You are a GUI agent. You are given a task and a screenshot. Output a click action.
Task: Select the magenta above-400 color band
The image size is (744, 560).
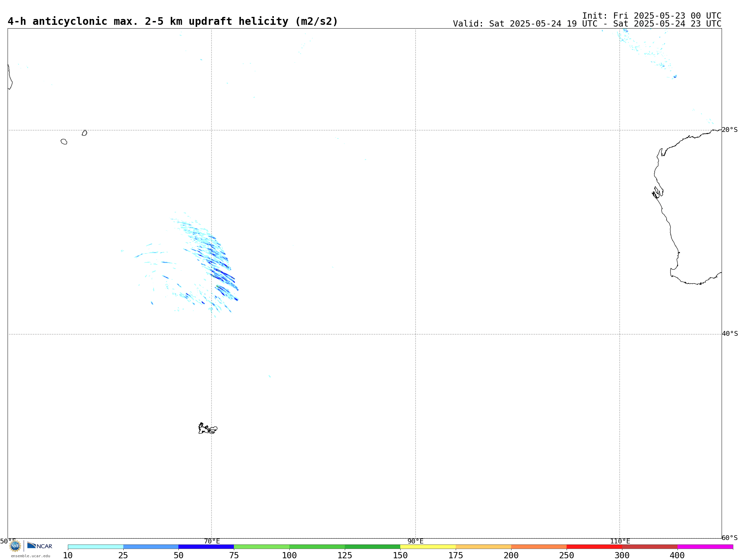pos(705,547)
